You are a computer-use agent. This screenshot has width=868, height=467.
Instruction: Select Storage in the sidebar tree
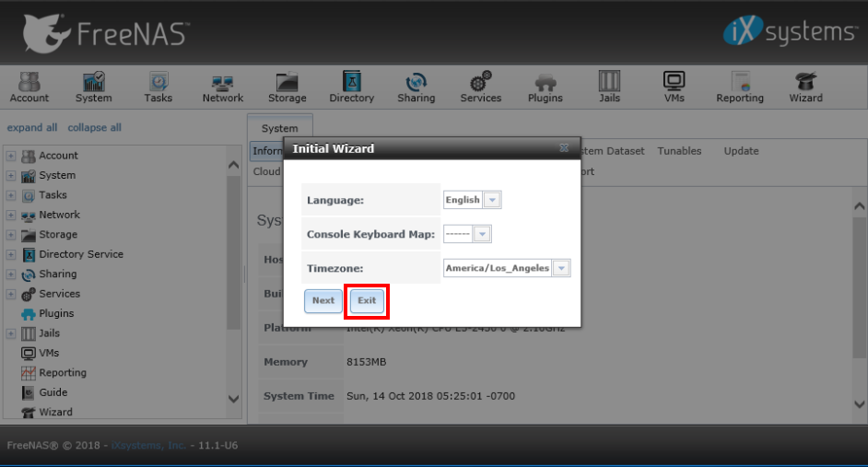click(58, 235)
